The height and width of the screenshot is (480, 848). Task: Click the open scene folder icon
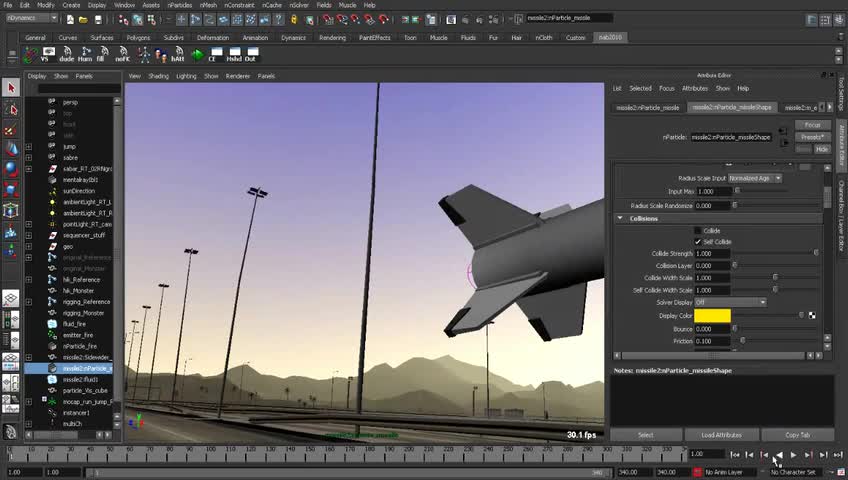(x=83, y=20)
